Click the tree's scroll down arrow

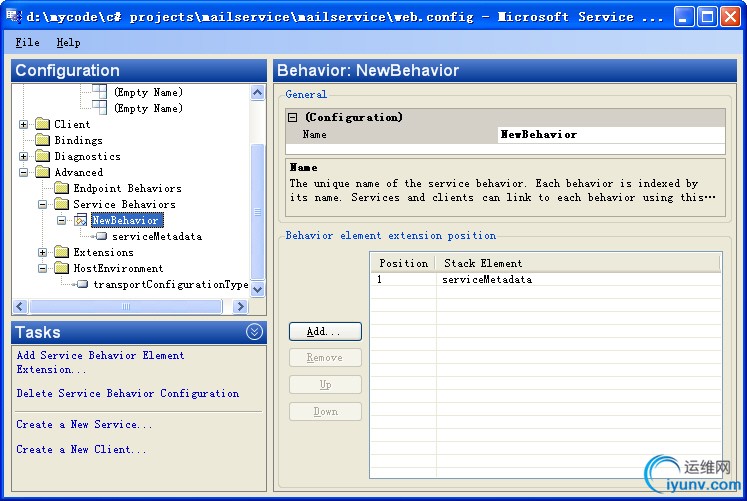[x=257, y=289]
